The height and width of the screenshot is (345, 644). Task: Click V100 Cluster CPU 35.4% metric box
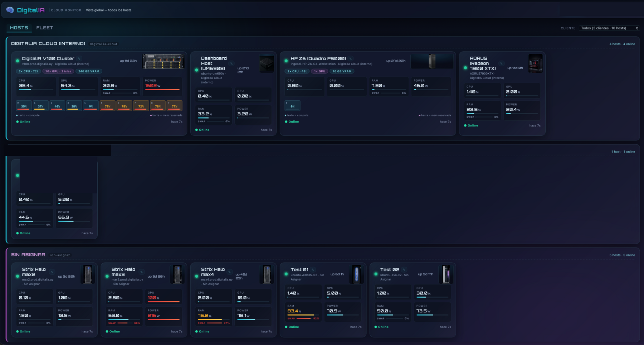coord(36,86)
